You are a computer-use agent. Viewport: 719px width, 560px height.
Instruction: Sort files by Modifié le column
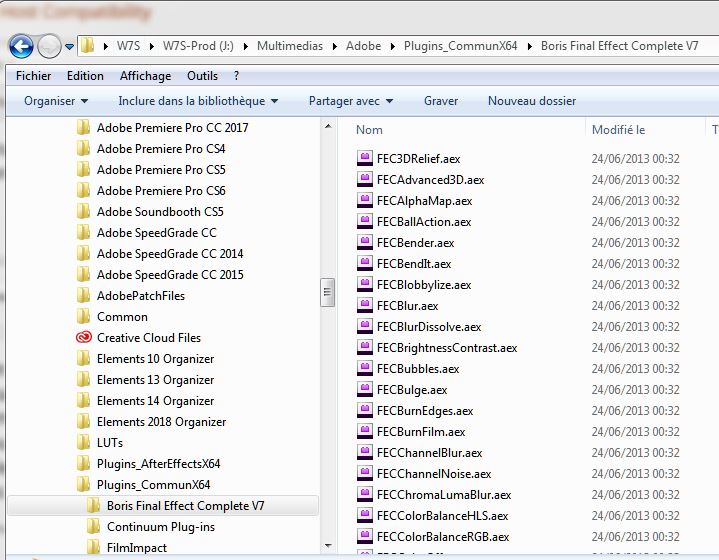(618, 130)
